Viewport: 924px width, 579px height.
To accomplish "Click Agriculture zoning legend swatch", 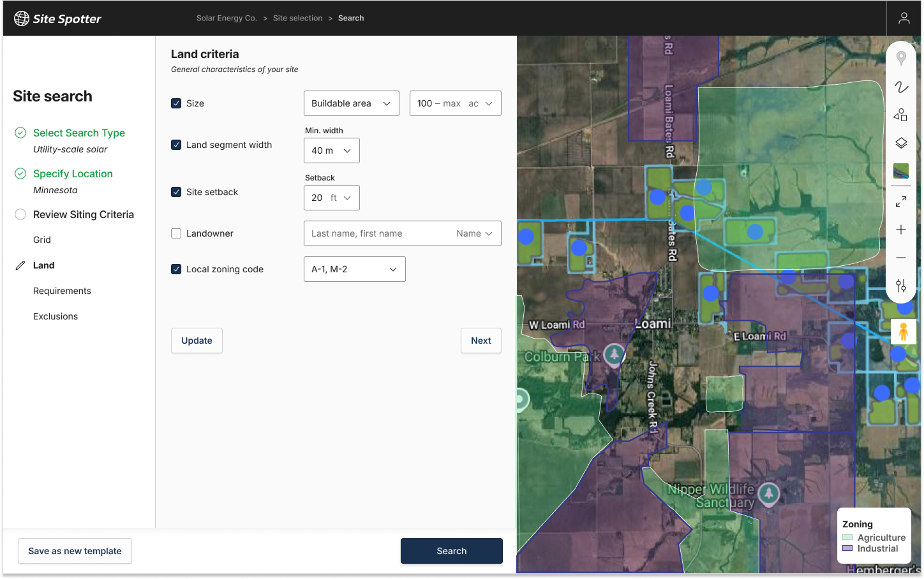I will (x=847, y=538).
